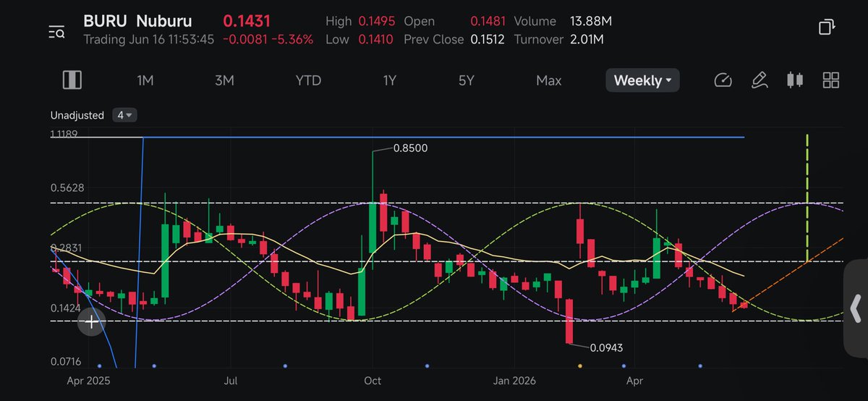Tap the Turnover value 2.01M
The width and height of the screenshot is (868, 401).
[x=586, y=39]
